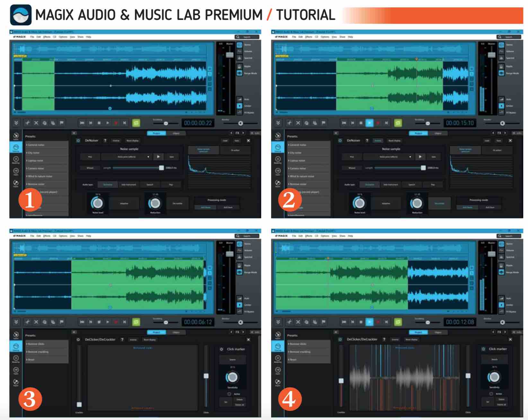Click the record button in screenshot 1
This screenshot has height=420, width=528.
[x=116, y=123]
